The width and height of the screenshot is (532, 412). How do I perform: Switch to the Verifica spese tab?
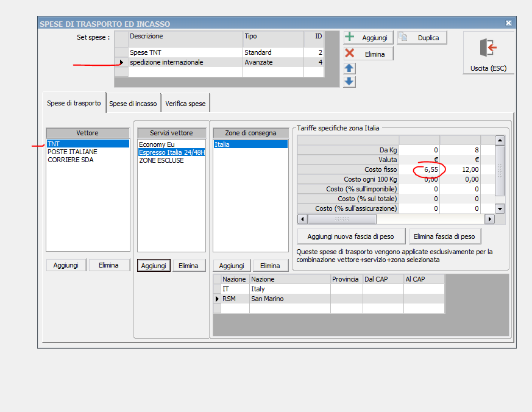click(x=186, y=104)
